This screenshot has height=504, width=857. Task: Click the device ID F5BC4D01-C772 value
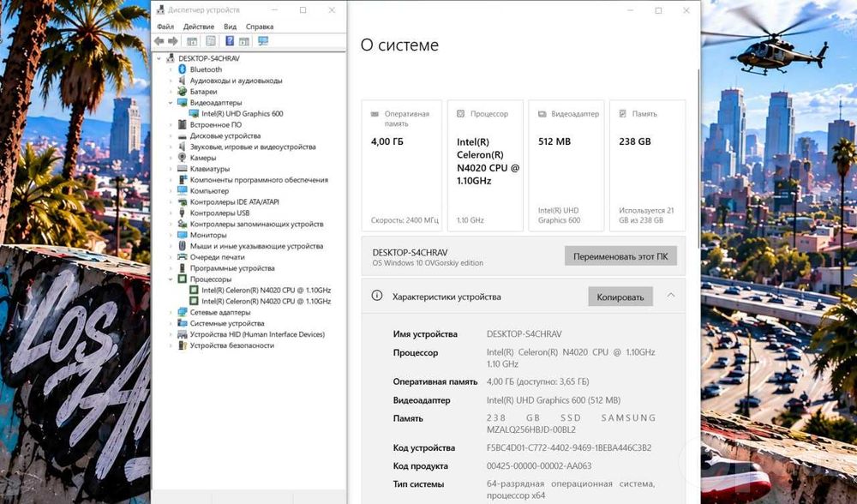(569, 447)
